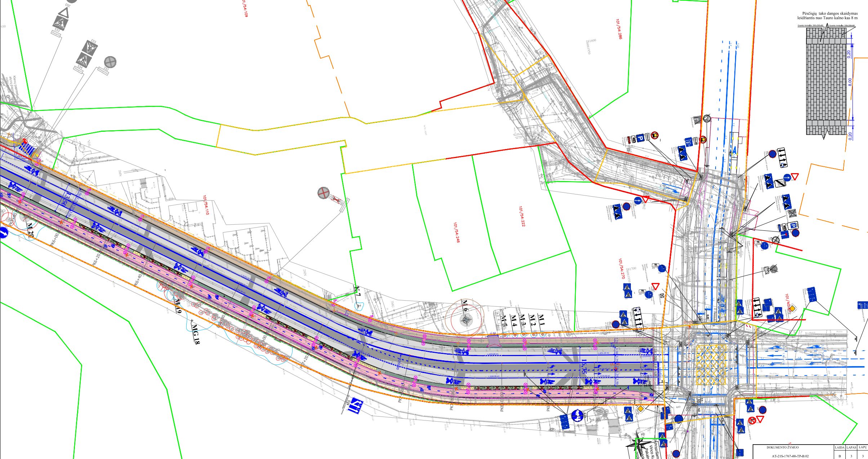Click the LAIDA column header cell
Viewport: 868px width, 459px height.
[840, 447]
